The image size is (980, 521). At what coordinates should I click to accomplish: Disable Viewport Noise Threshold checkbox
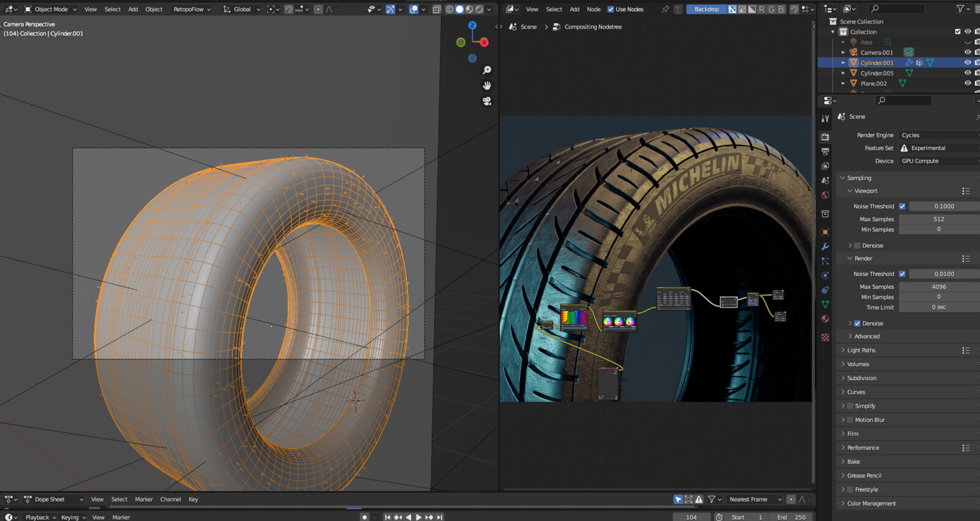coord(902,206)
